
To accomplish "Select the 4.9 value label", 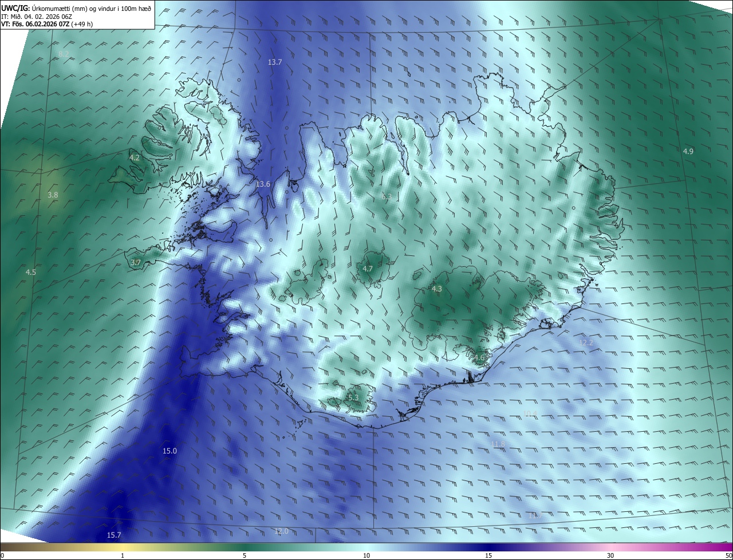I will point(688,151).
